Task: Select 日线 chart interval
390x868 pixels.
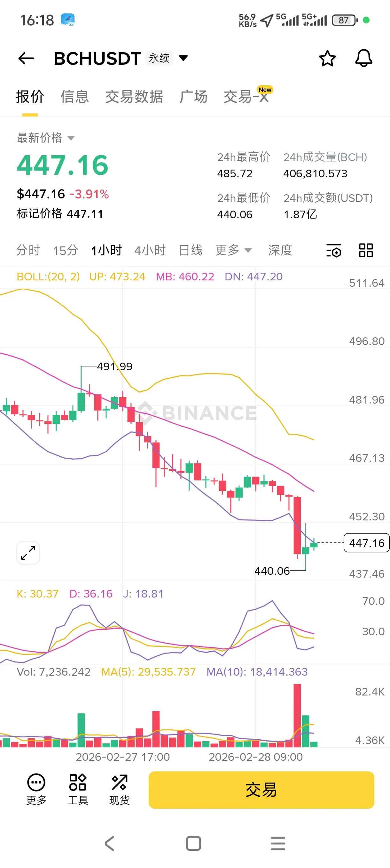Action: [x=191, y=250]
